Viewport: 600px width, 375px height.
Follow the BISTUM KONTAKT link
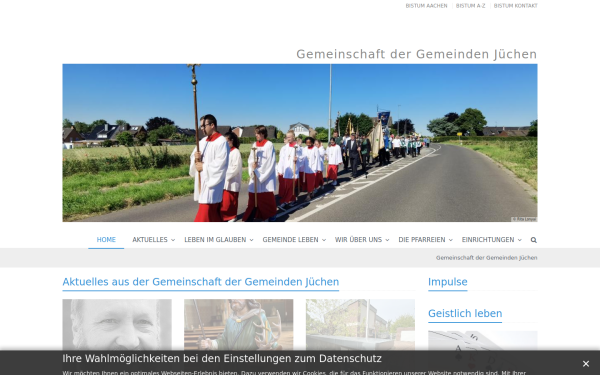click(x=515, y=6)
